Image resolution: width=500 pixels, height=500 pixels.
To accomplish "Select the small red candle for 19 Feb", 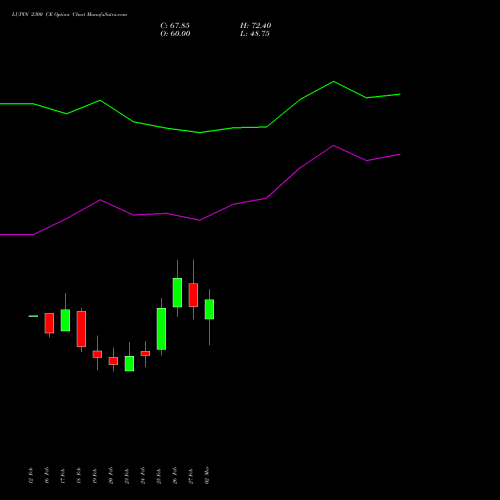I will [x=97, y=354].
